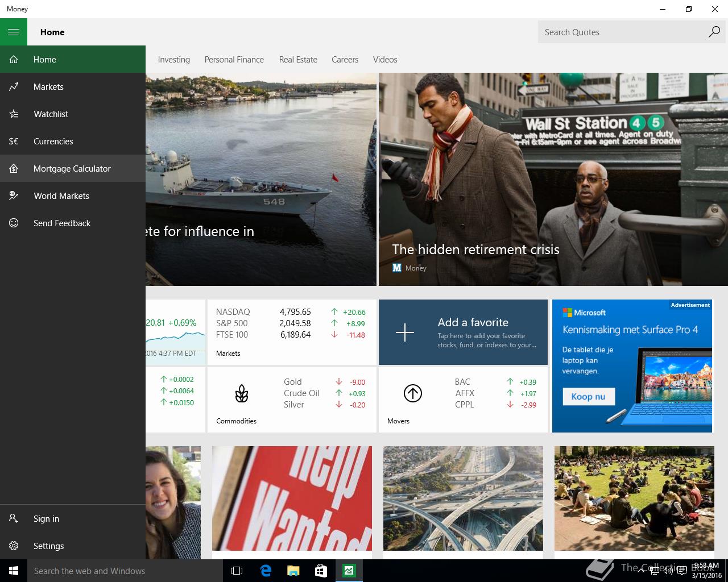Open World Markets in the sidebar
Image resolution: width=728 pixels, height=582 pixels.
73,196
